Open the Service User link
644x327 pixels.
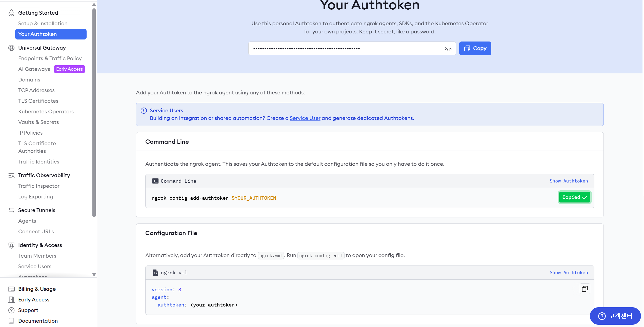(305, 118)
